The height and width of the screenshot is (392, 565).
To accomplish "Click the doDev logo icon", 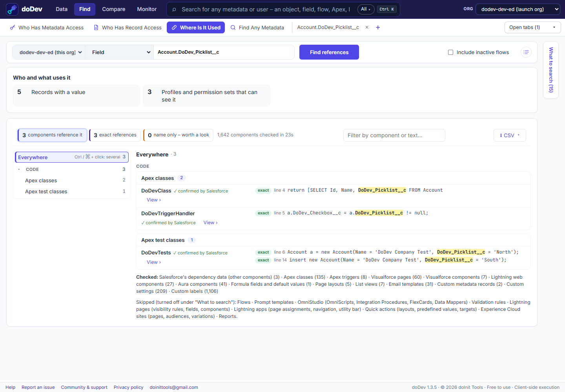I will [12, 9].
